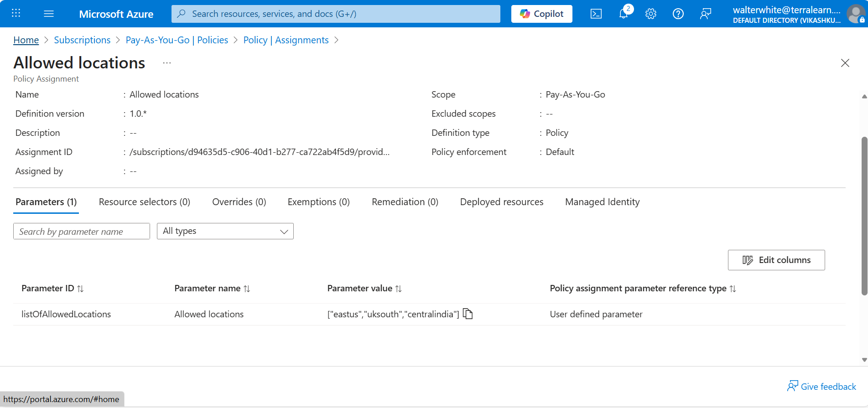Close the Allowed locations blade
Screen dimensions: 868x408
845,63
